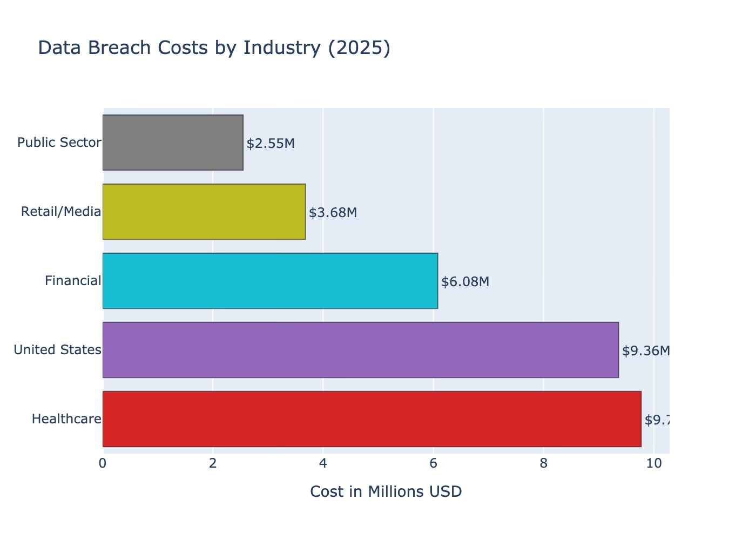Viewport: 756px width, 540px height.
Task: Click the olive Retail/Media bar
Action: coord(204,212)
